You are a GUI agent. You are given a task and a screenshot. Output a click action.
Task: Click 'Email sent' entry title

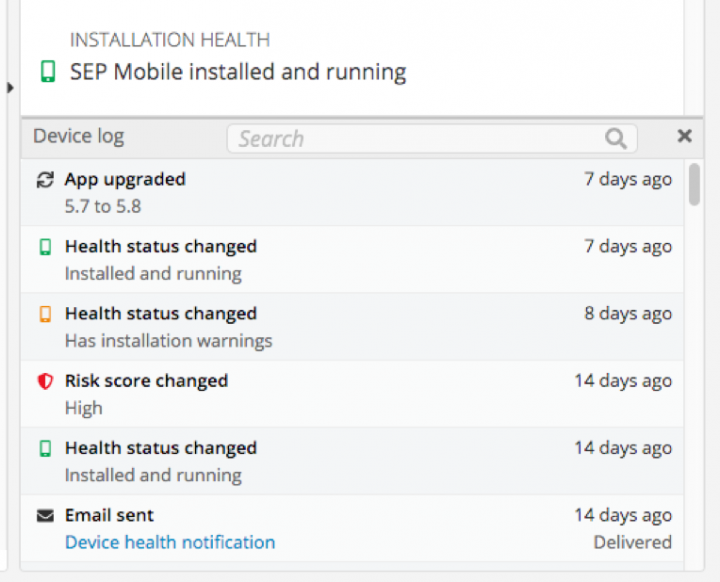click(109, 515)
